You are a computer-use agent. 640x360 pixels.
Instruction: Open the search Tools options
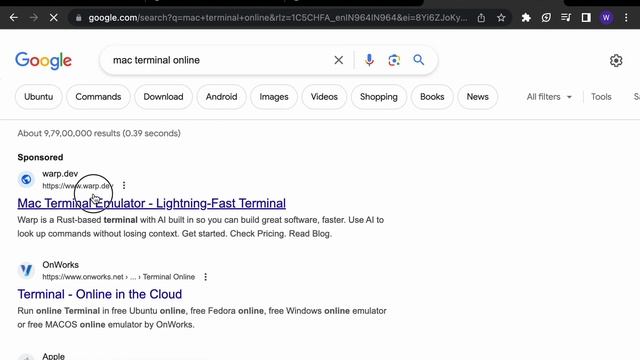coord(601,97)
